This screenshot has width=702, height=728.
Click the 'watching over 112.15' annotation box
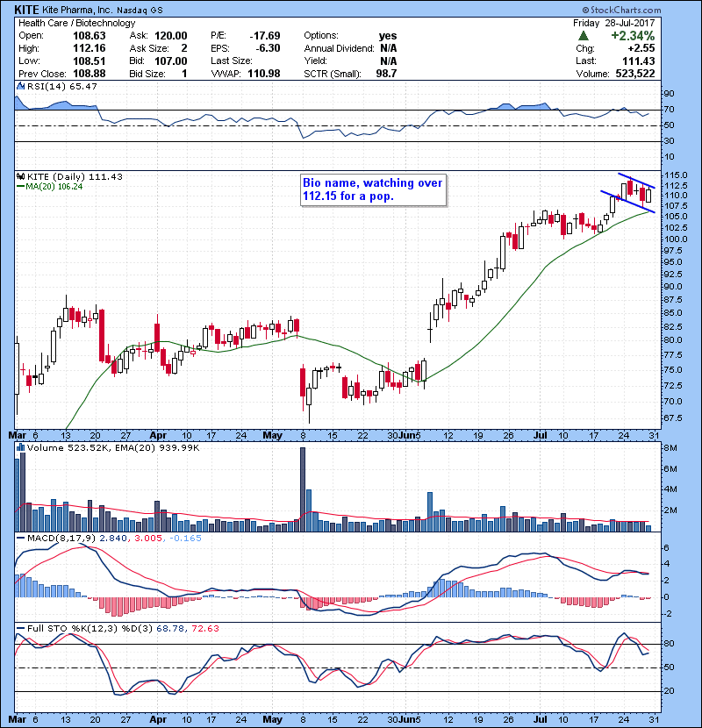click(x=374, y=189)
